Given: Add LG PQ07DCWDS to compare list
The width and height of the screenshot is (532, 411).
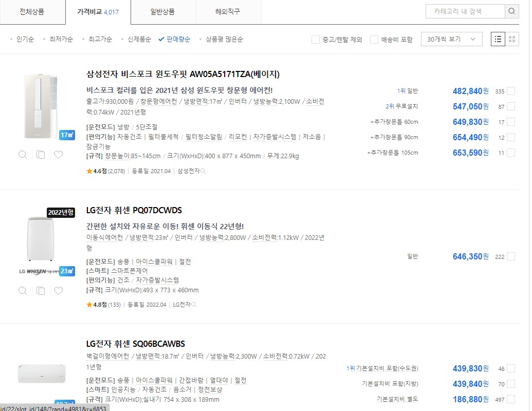Looking at the screenshot, I should tap(41, 291).
